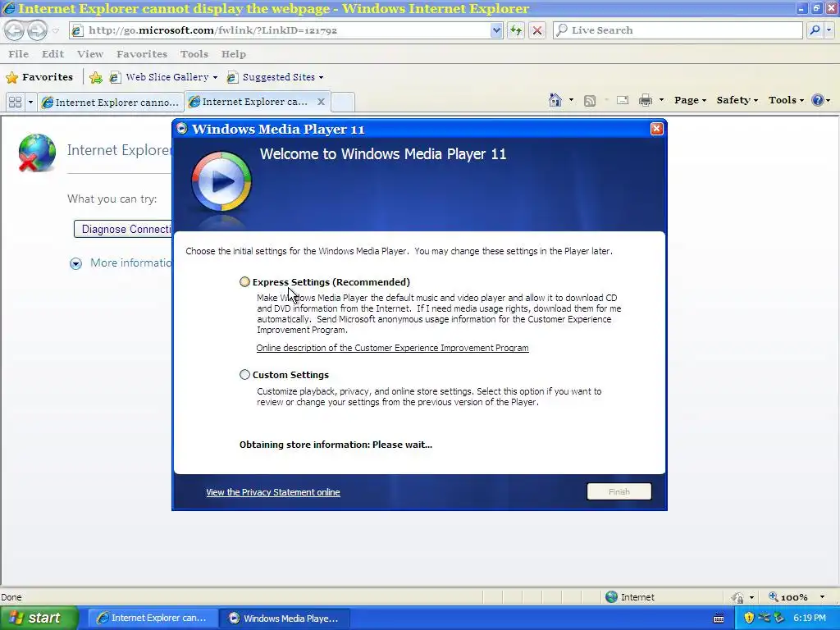The width and height of the screenshot is (840, 630).
Task: Click the keyboard icon in the taskbar
Action: pos(719,619)
